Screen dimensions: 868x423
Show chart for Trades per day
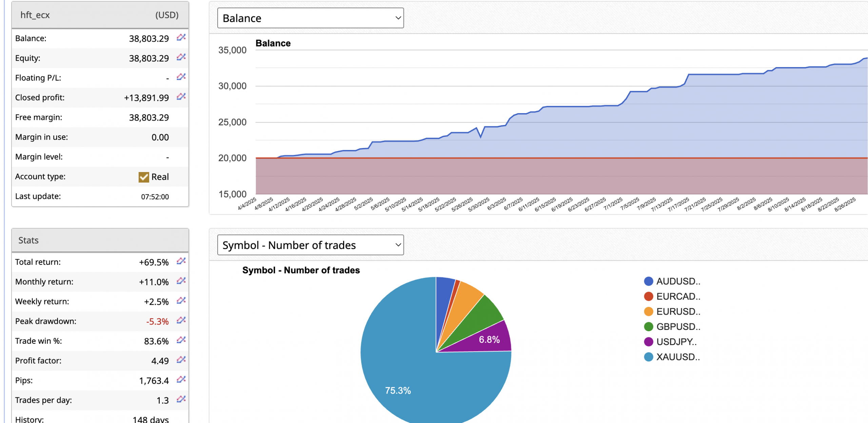181,399
